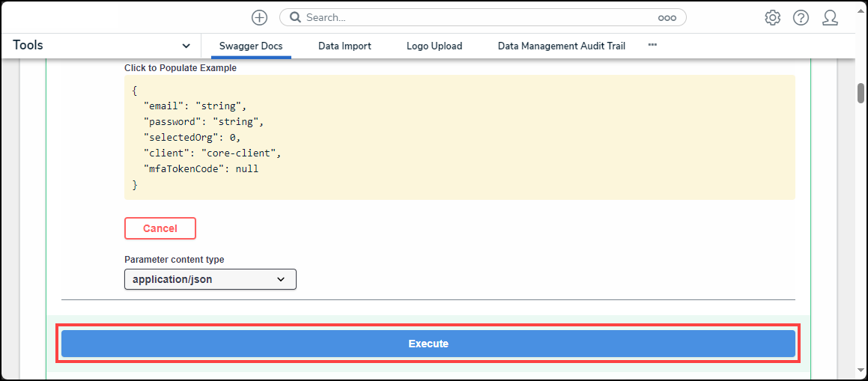Click the plus (add new) icon
Image resolution: width=868 pixels, height=381 pixels.
coord(259,18)
